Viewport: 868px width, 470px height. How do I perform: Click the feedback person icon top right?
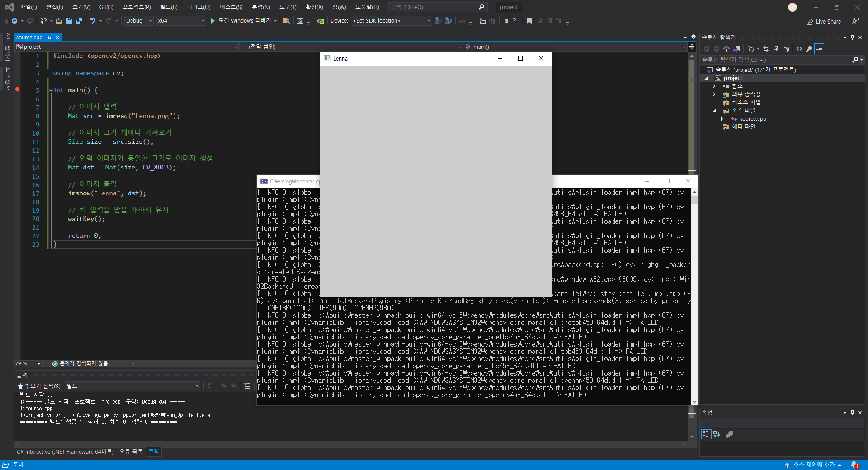coord(855,21)
